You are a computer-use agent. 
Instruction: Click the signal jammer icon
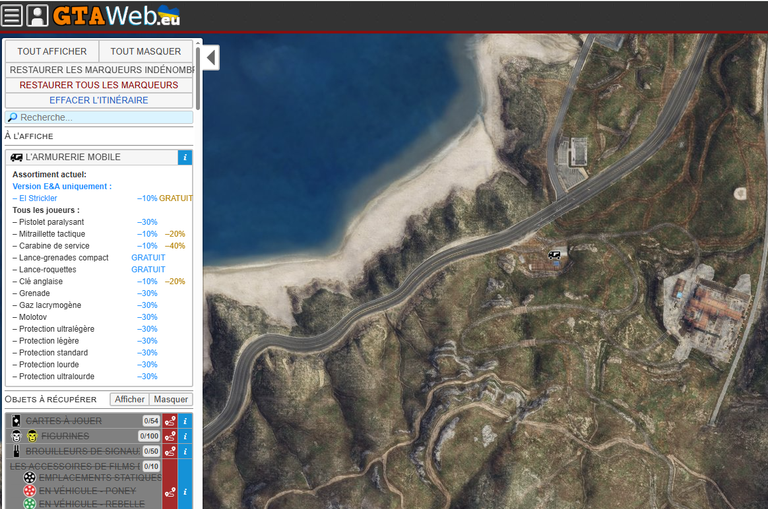(17, 451)
